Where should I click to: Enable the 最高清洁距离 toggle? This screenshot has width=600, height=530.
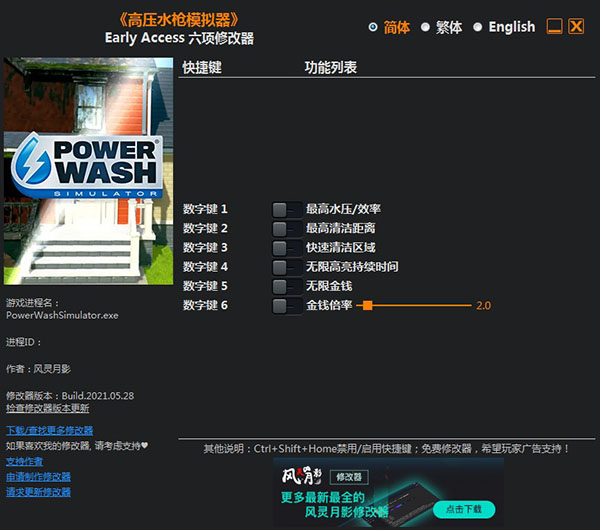tap(286, 228)
